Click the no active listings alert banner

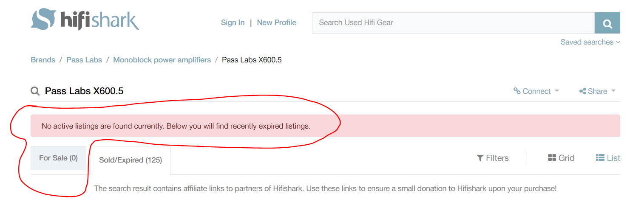click(325, 126)
